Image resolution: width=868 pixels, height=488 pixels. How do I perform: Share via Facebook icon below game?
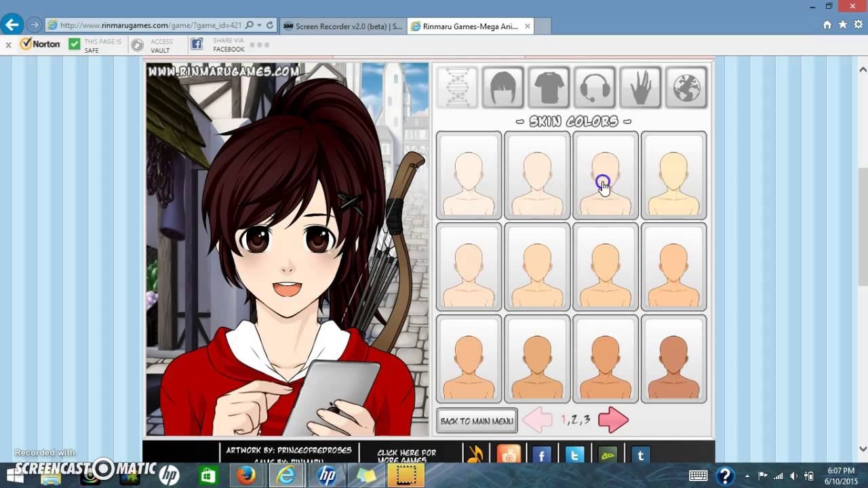(541, 455)
